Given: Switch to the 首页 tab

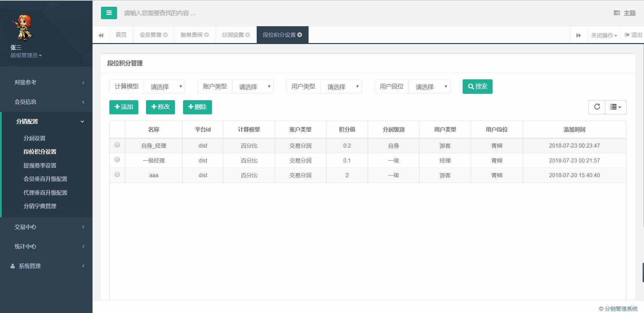Looking at the screenshot, I should coord(121,35).
